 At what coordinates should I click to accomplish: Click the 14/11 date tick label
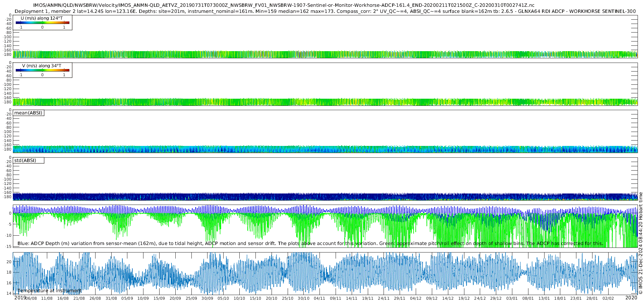click(x=352, y=298)
